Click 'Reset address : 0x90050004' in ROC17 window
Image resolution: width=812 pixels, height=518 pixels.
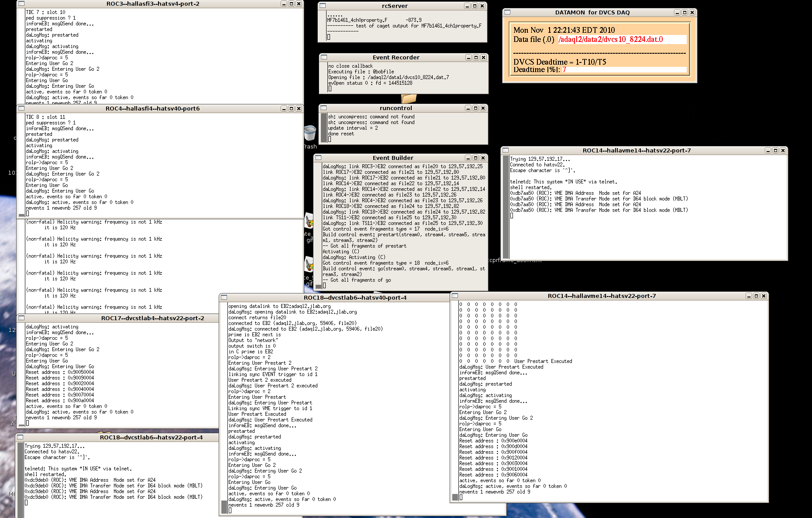60,372
